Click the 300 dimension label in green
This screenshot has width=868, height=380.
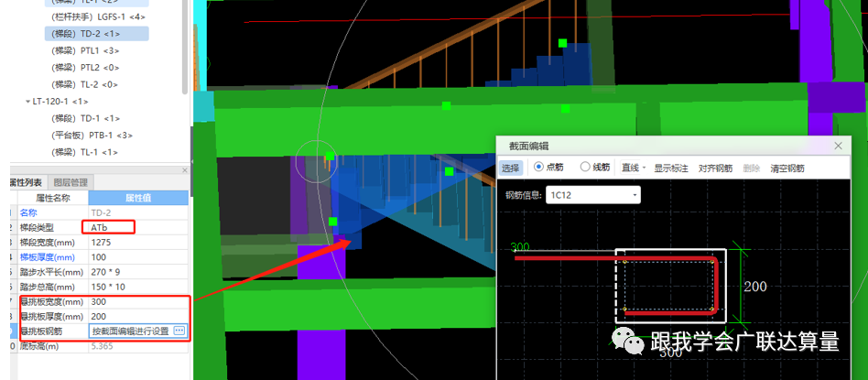pyautogui.click(x=520, y=247)
